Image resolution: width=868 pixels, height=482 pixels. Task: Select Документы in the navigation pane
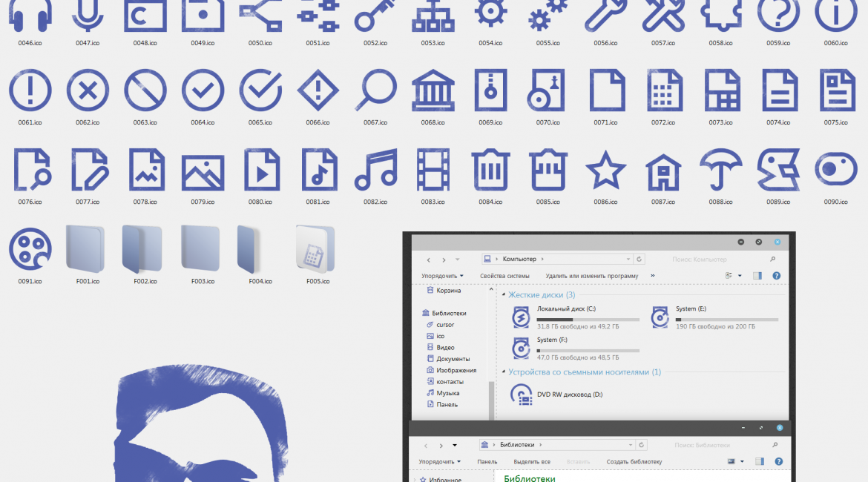[x=448, y=359]
